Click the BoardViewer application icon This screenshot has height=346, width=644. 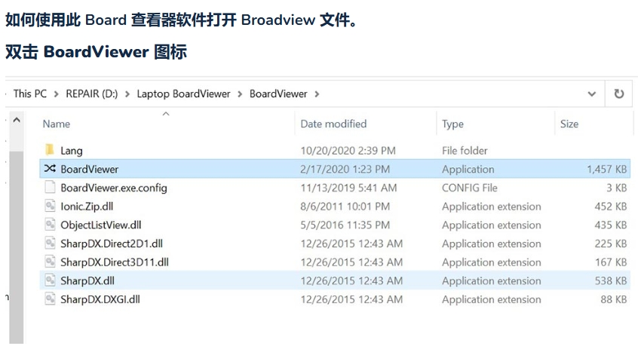tap(50, 168)
